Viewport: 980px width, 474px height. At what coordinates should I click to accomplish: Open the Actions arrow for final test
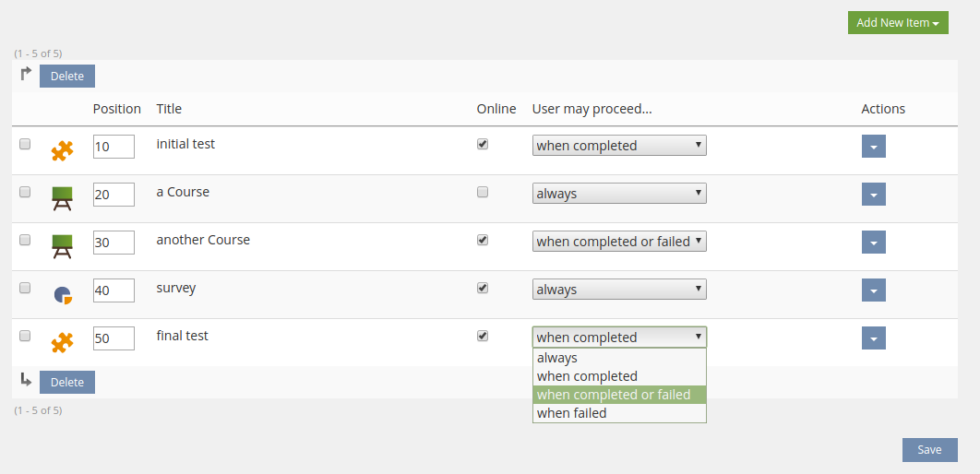coord(873,338)
